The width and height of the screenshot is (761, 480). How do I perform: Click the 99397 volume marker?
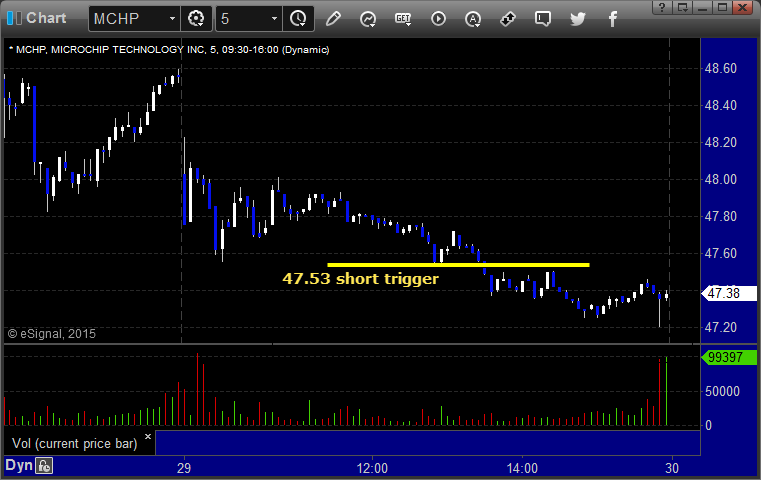coord(729,358)
